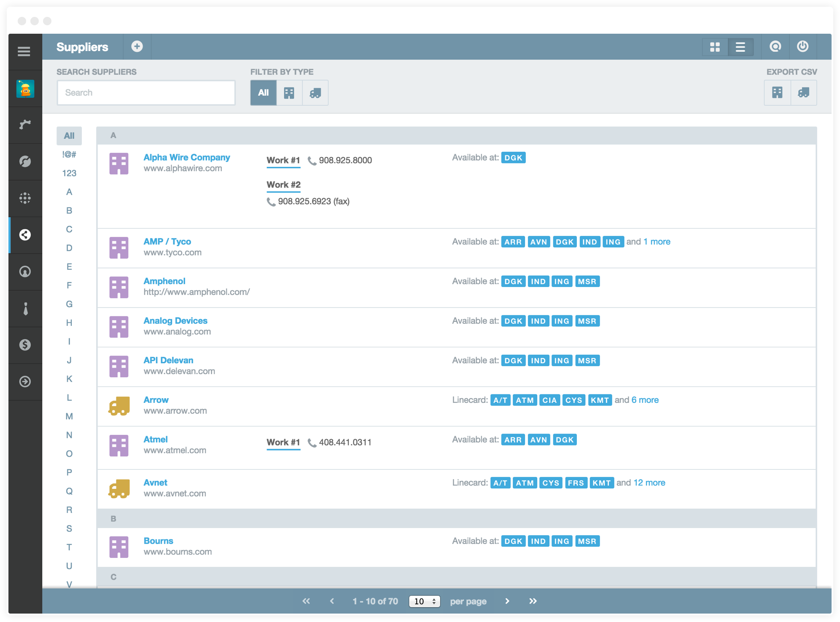Click the phone number 408.441.0311 for Atmel
Image resolution: width=840 pixels, height=622 pixels.
pos(345,442)
